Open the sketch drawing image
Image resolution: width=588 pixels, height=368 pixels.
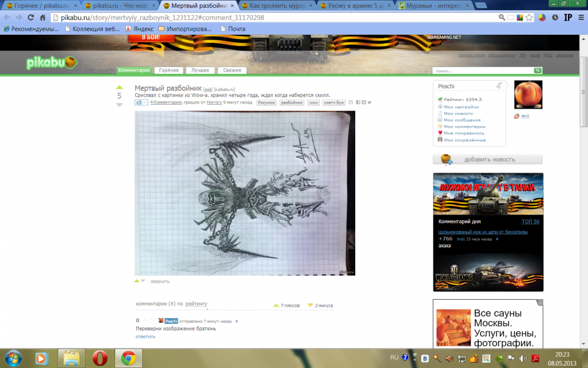pyautogui.click(x=245, y=193)
